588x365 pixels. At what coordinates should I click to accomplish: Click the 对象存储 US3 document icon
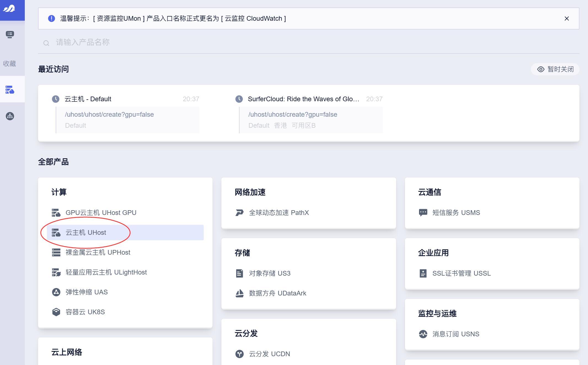tap(239, 273)
